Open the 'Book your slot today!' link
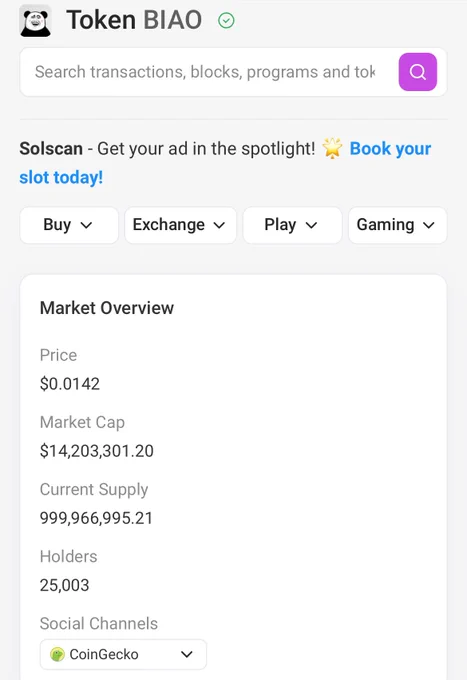 click(225, 163)
